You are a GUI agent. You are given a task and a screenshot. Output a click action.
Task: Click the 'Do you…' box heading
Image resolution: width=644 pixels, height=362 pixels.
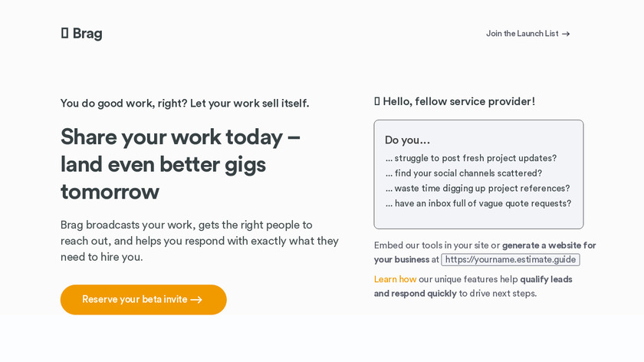(407, 140)
